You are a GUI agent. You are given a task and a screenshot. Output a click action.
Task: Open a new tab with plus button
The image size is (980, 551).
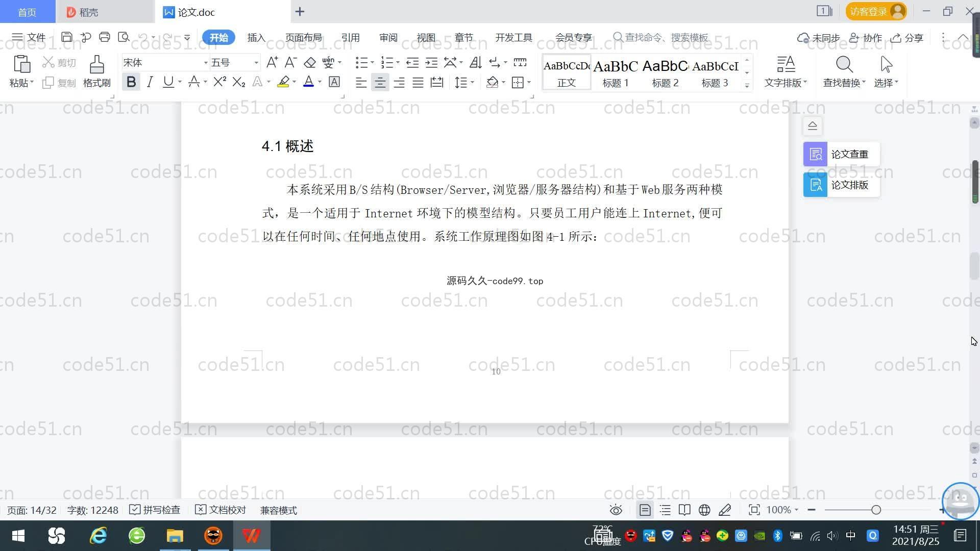click(x=300, y=12)
